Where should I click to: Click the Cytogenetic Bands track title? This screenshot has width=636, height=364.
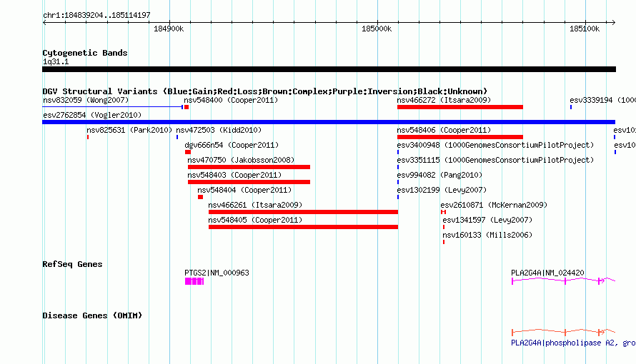coord(85,53)
